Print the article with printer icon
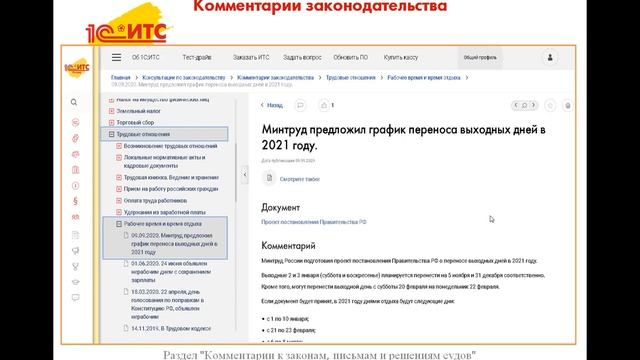Screen dimensions: 640x360 [x=567, y=106]
